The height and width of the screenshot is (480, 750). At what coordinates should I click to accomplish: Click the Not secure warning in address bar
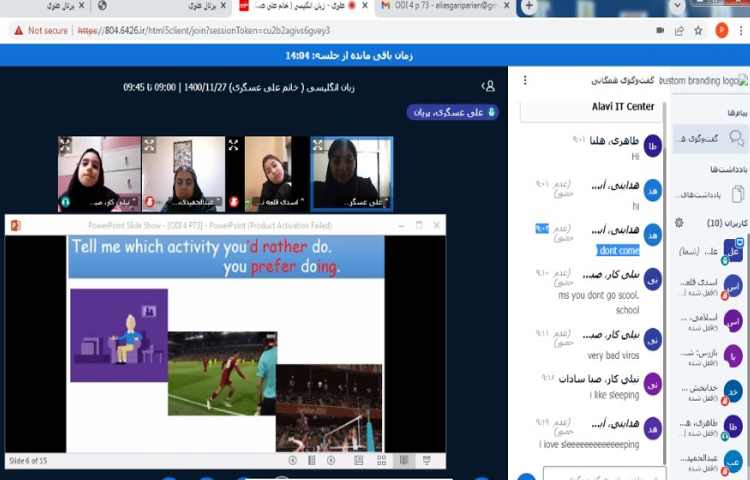[41, 31]
